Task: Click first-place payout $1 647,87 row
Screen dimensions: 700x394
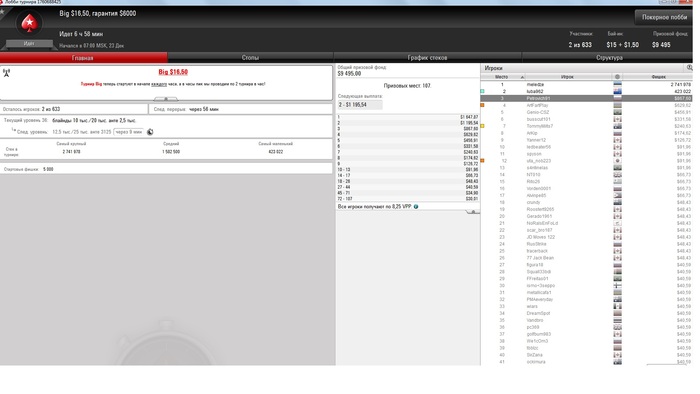Action: 408,117
